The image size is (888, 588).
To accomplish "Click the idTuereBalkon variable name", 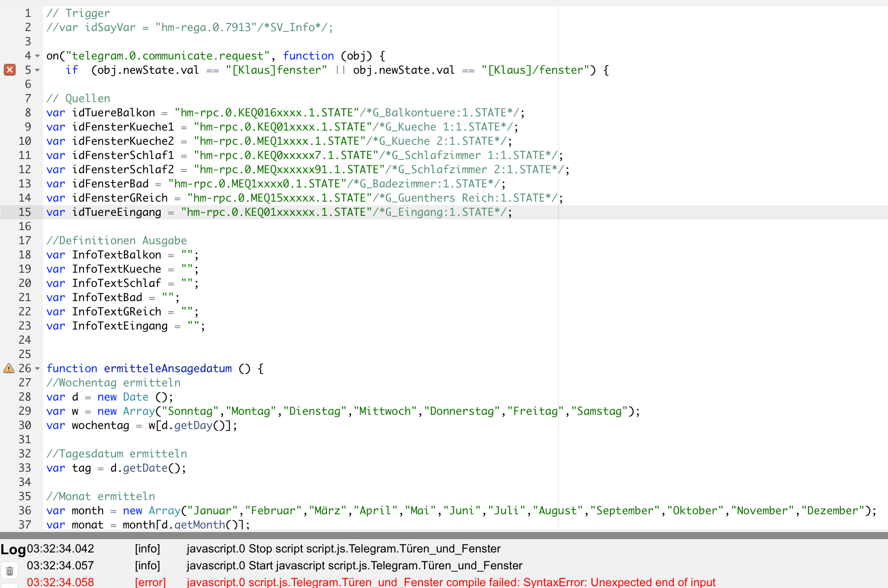I will tap(114, 113).
